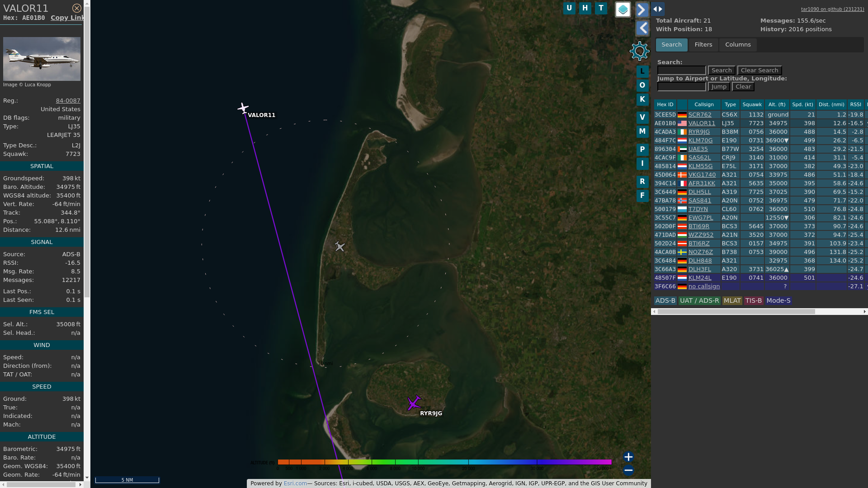868x488 pixels.
Task: Toggle the K map button
Action: pyautogui.click(x=642, y=99)
